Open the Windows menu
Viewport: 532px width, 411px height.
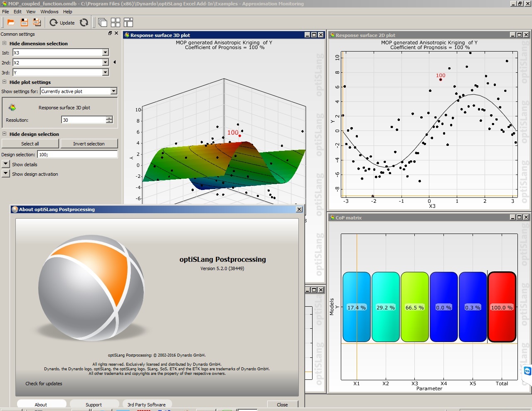[49, 12]
